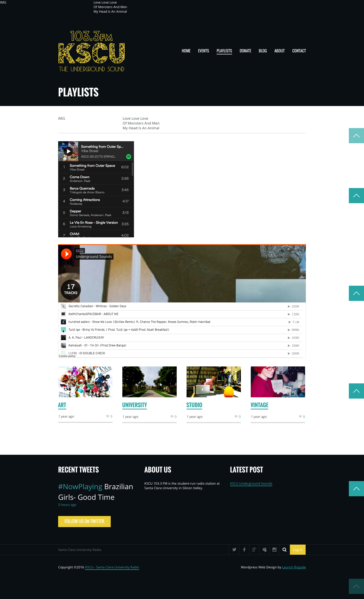Viewport: 364px width, 599px height.
Task: Play the Spotify KSCU Selects playlist
Action: [x=68, y=151]
